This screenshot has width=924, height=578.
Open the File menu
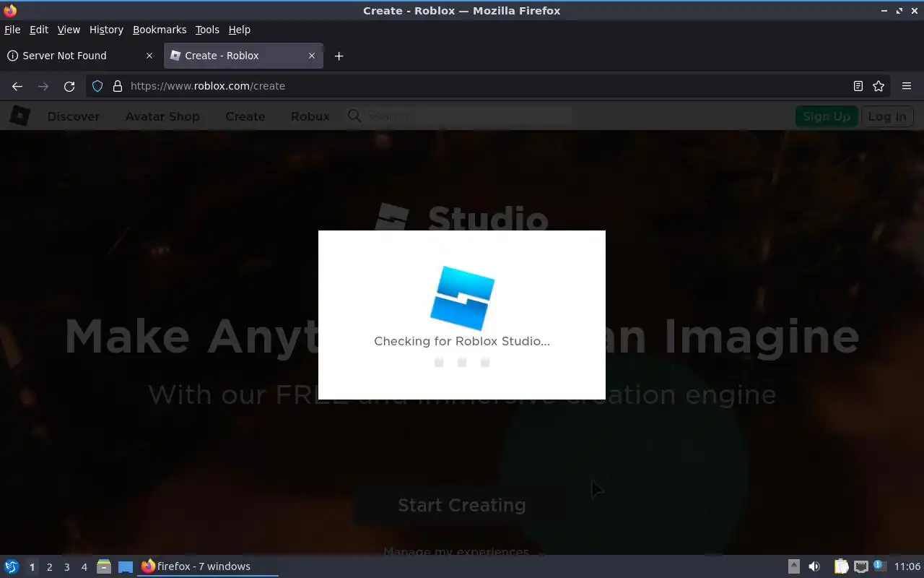coord(12,30)
